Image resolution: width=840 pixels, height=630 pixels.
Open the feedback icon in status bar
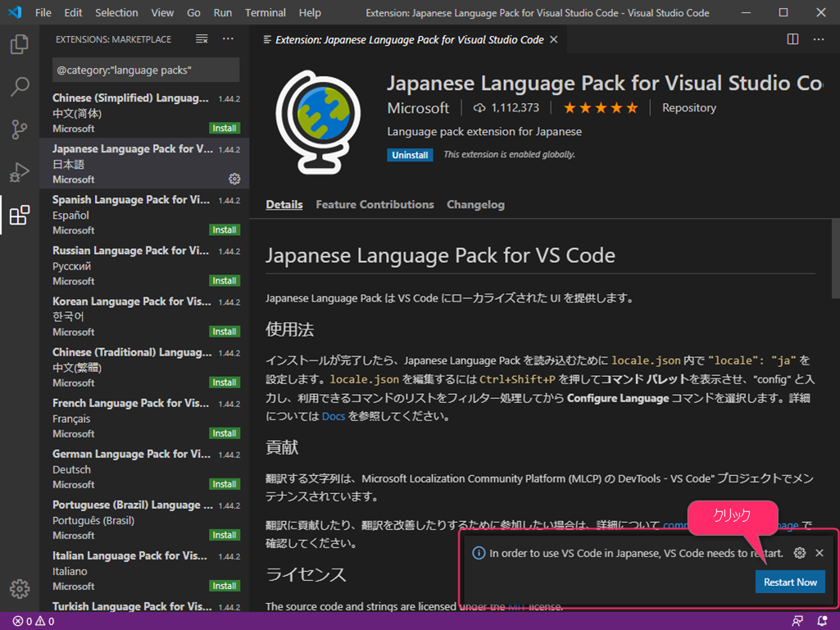(x=797, y=622)
